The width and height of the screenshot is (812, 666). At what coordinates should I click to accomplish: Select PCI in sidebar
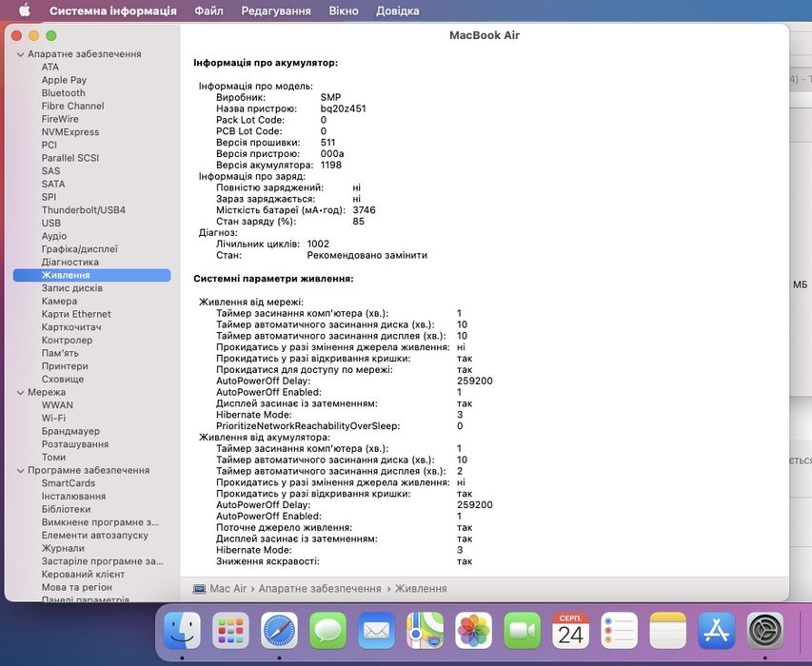coord(50,145)
